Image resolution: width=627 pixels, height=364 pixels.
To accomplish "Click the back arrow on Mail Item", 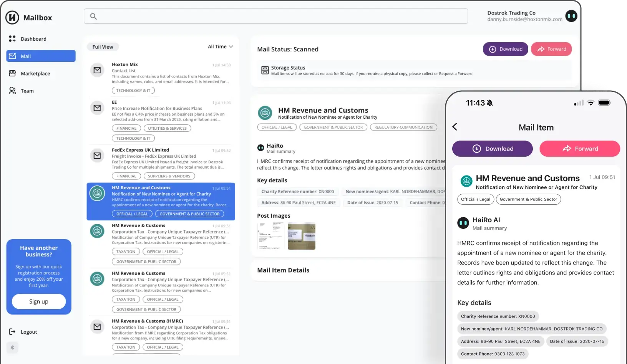I will (x=455, y=127).
